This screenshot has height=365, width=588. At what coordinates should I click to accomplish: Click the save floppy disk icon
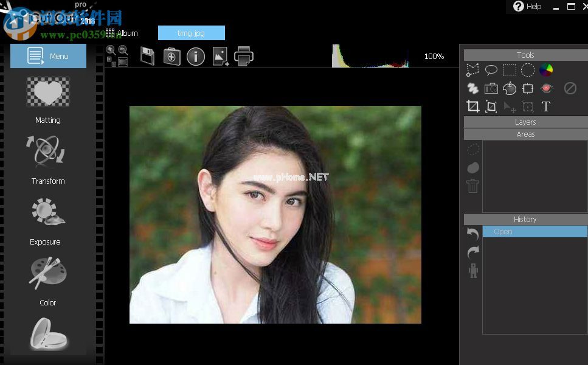pyautogui.click(x=147, y=57)
